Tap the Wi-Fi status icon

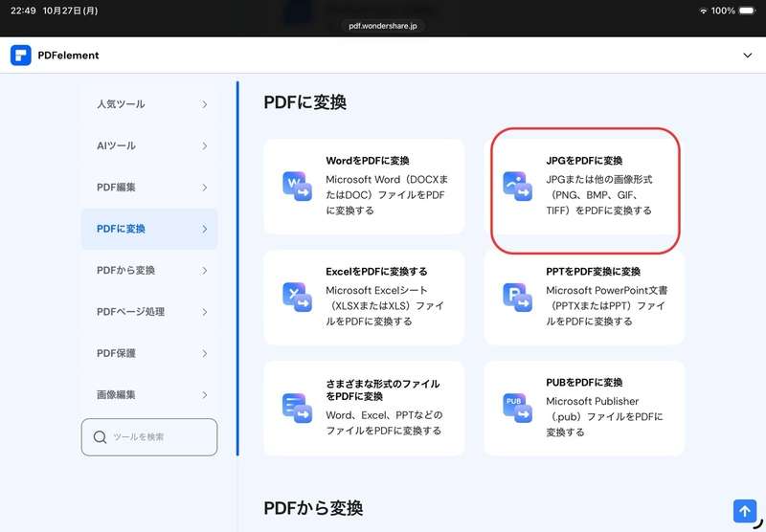tap(704, 11)
